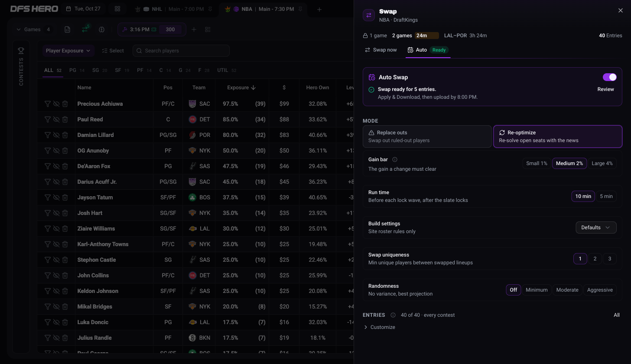This screenshot has width=631, height=364.
Task: Expand the Customize entries section
Action: pos(380,327)
